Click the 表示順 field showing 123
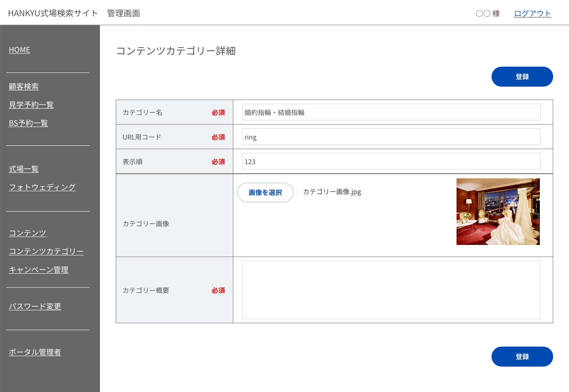Screen dimensions: 569x392 (x=391, y=162)
